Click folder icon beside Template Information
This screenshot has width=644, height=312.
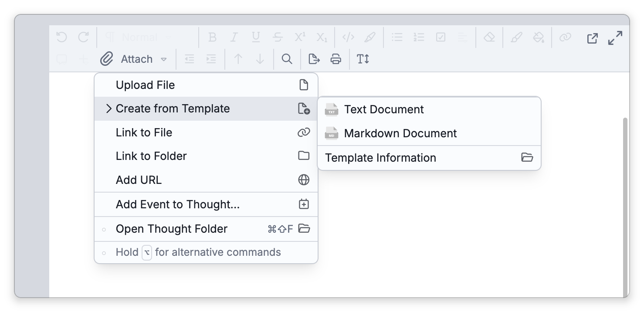(527, 157)
